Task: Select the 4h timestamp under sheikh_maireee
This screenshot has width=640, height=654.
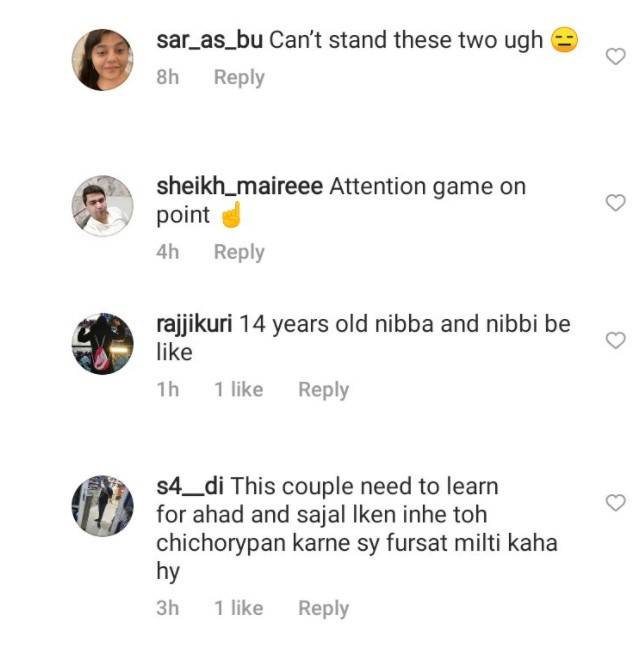Action: (x=168, y=252)
